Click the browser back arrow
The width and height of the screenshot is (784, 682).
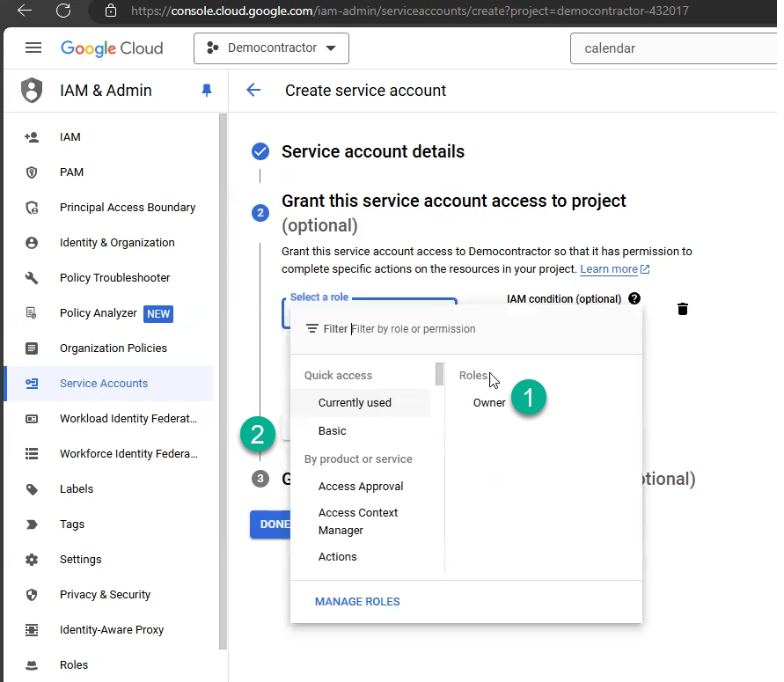point(24,11)
